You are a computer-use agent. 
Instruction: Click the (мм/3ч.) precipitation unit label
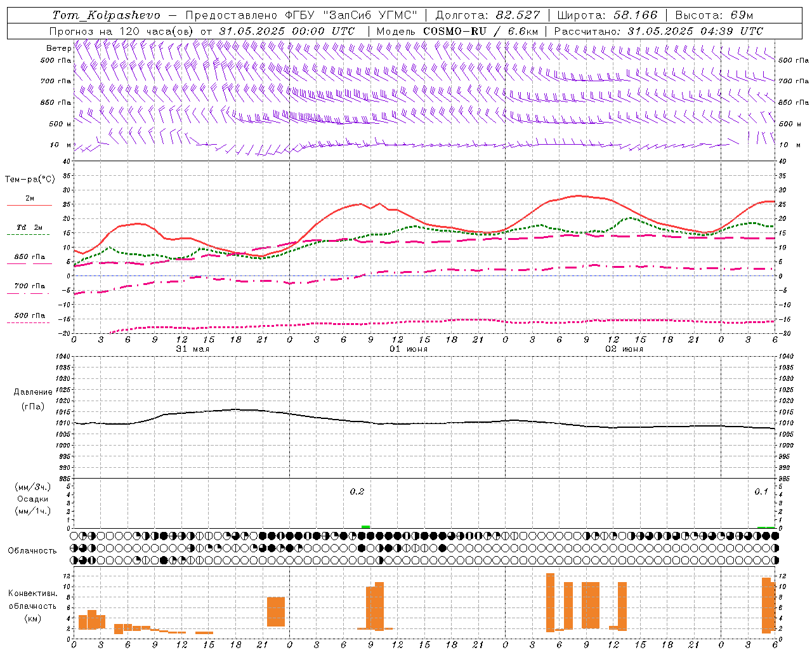coord(32,487)
